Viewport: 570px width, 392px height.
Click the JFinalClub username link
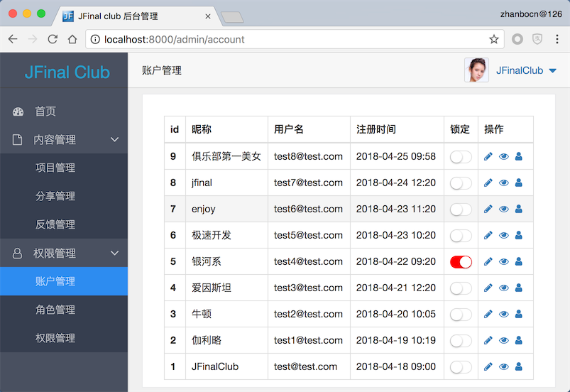(x=520, y=70)
